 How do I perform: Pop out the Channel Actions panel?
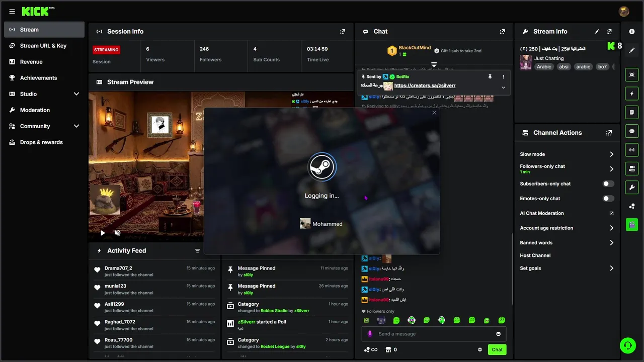[x=609, y=133]
